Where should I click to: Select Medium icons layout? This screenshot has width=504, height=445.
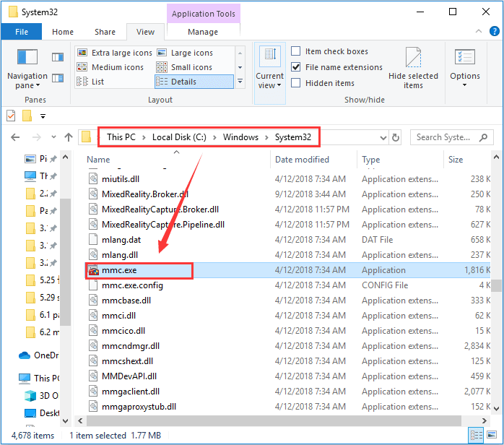click(110, 67)
